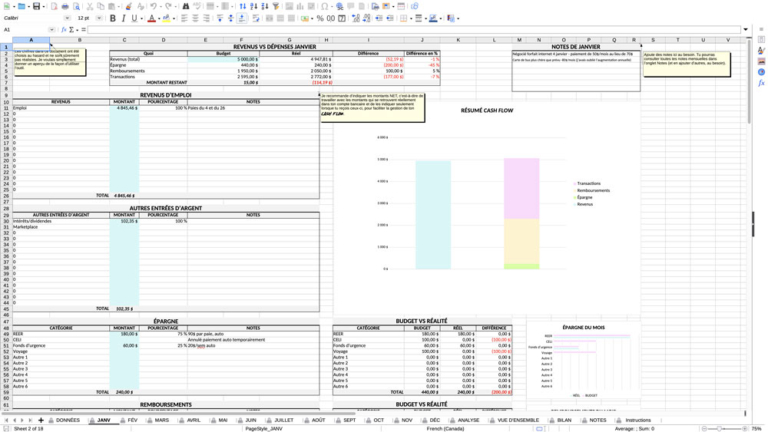Click the Cut scissors icon
The width and height of the screenshot is (768, 432).
pyautogui.click(x=90, y=6)
